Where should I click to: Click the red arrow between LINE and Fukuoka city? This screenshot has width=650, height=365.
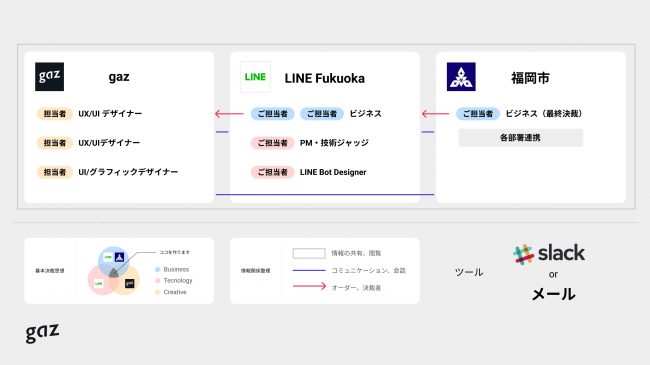click(435, 114)
